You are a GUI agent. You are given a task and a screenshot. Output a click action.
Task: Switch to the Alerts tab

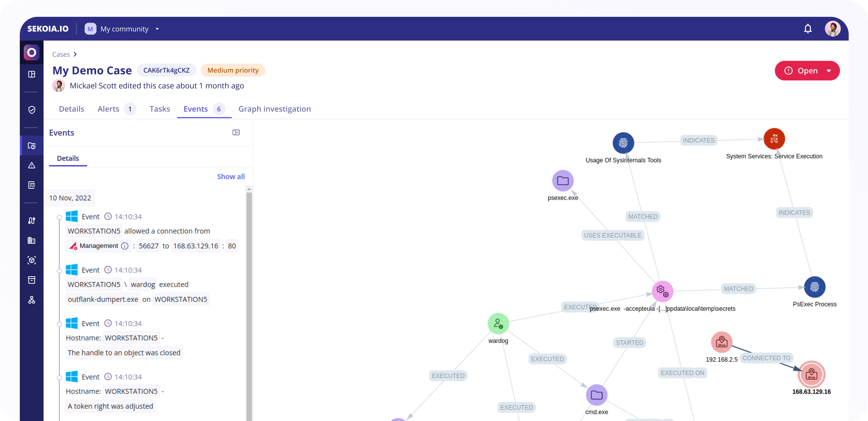108,109
